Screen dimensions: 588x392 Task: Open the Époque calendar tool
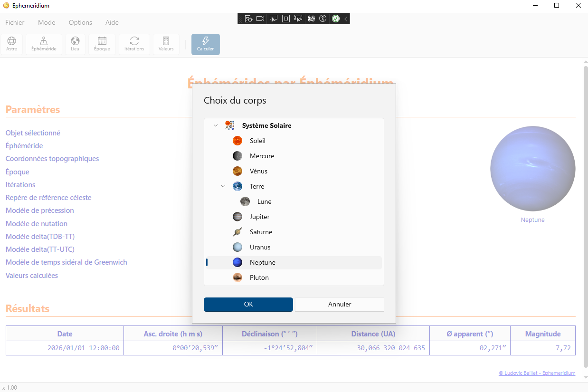point(102,44)
